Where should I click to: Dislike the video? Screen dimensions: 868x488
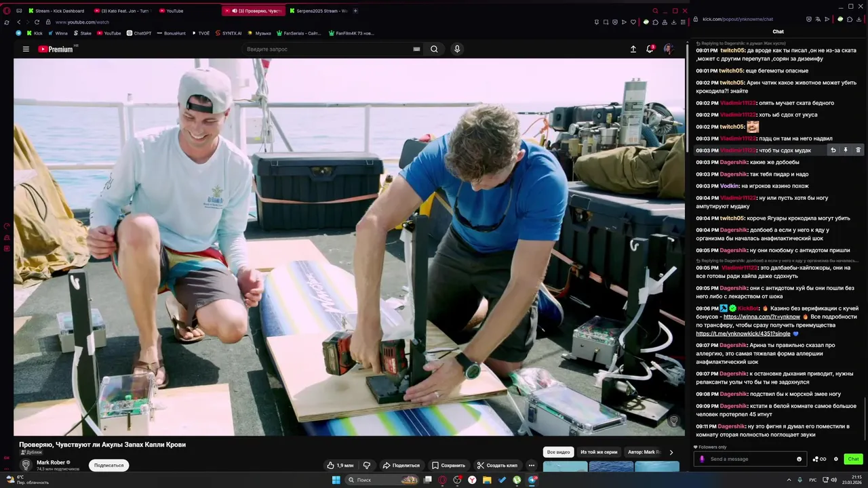(x=367, y=466)
